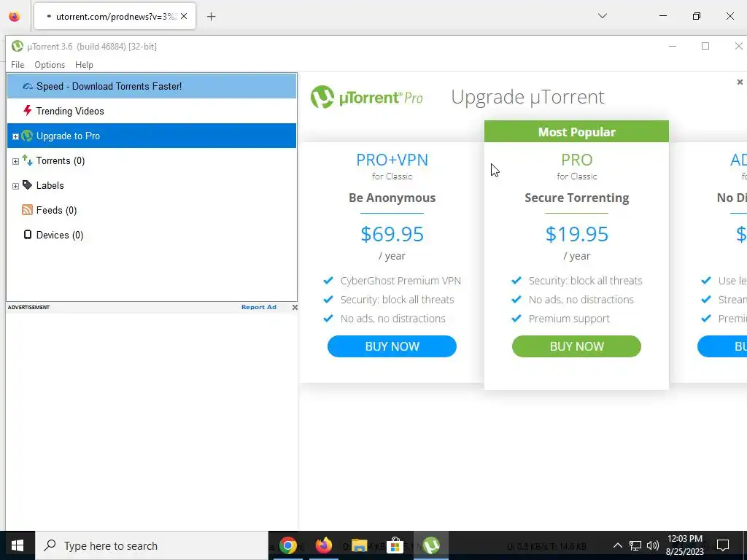Viewport: 747px width, 560px height.
Task: Click uTorrent title bar app icon
Action: pos(18,46)
